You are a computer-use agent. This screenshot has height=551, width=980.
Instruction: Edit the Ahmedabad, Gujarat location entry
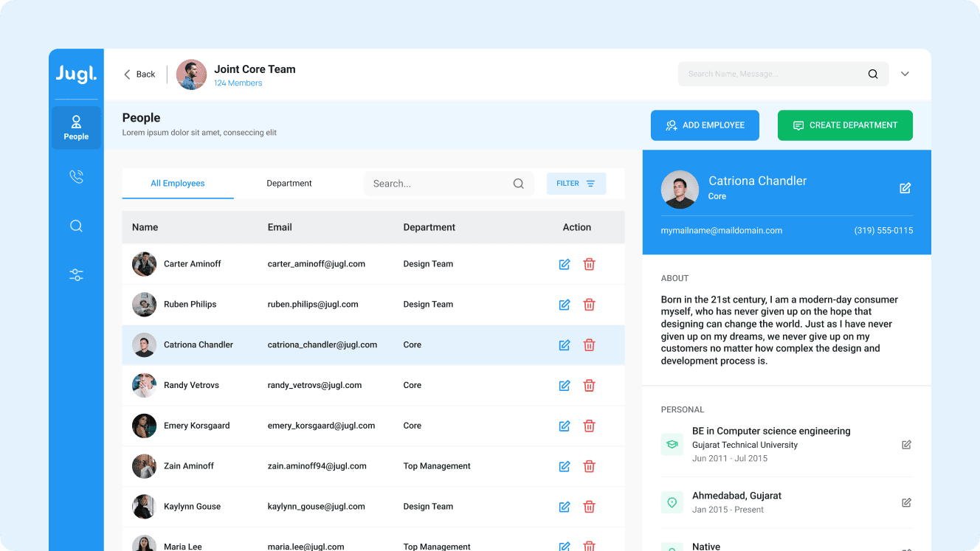tap(906, 503)
